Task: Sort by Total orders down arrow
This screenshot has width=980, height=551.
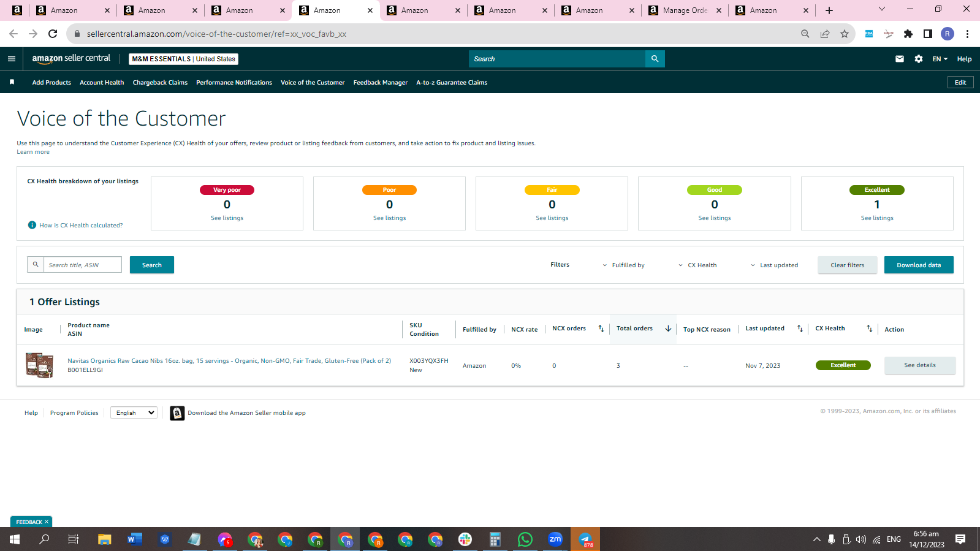Action: click(668, 329)
